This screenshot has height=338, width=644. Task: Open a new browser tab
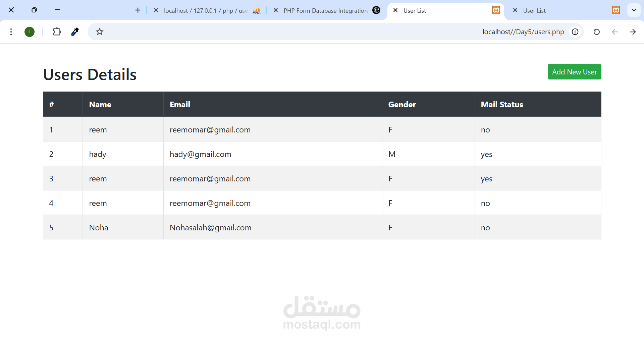(x=138, y=10)
